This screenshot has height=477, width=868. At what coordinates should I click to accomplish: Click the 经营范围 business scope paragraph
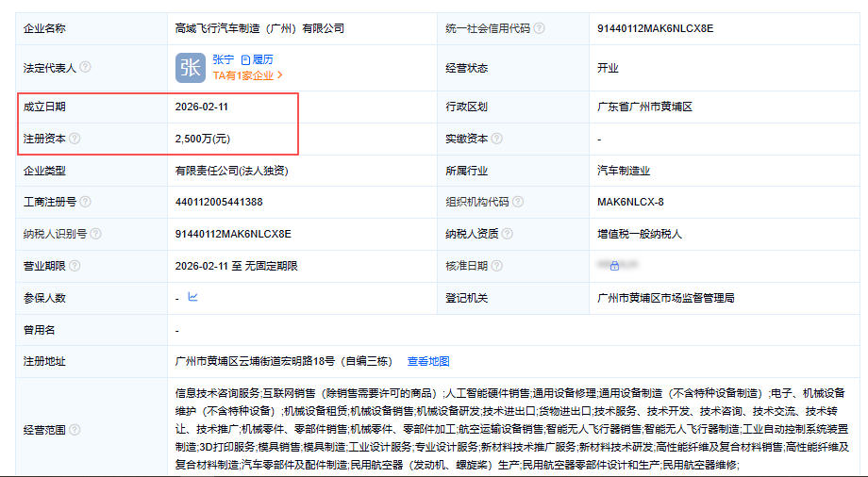(x=512, y=429)
